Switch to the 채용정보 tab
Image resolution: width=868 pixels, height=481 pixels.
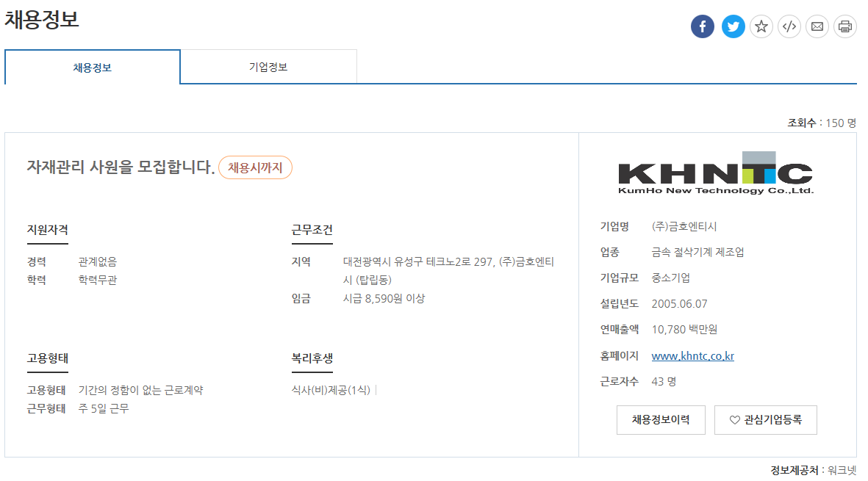tap(93, 68)
